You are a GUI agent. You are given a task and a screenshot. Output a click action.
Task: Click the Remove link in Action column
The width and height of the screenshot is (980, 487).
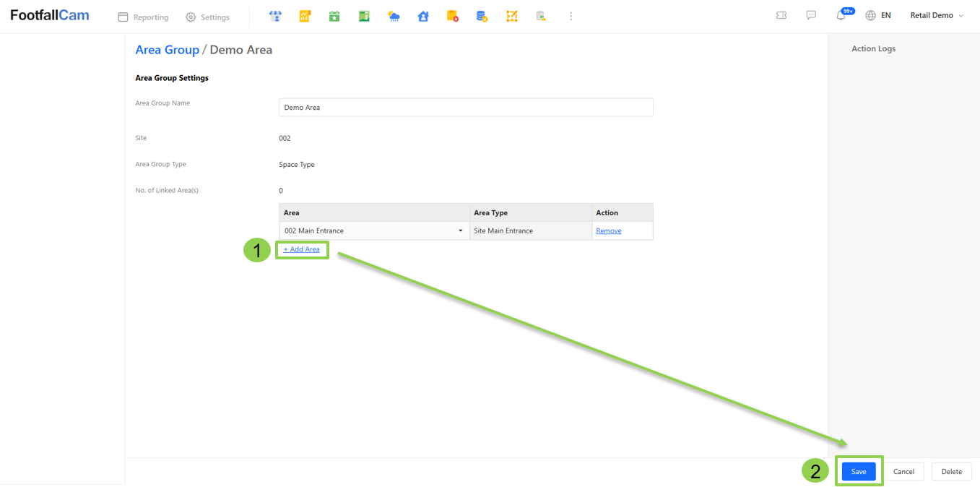(608, 230)
